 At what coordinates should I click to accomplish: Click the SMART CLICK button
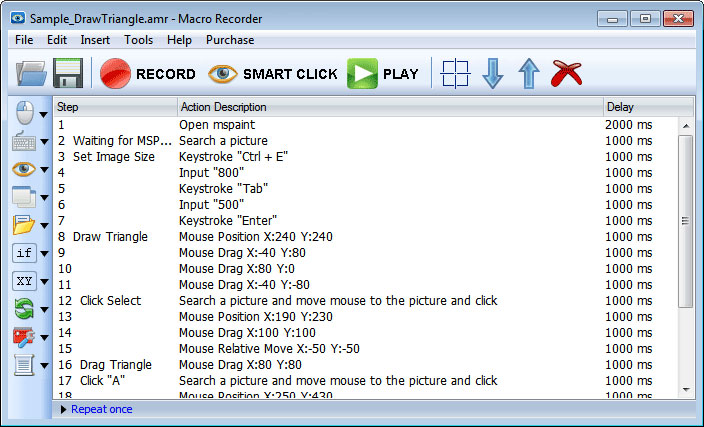[x=272, y=74]
